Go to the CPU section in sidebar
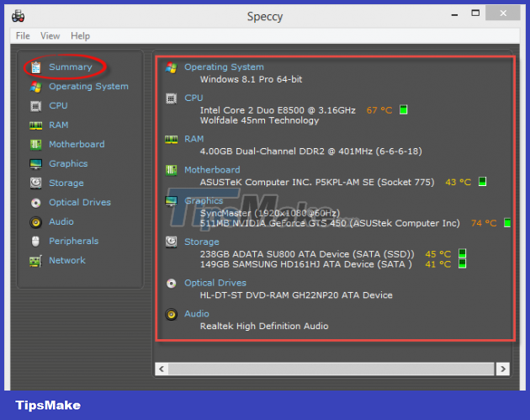The image size is (530, 420). point(58,106)
